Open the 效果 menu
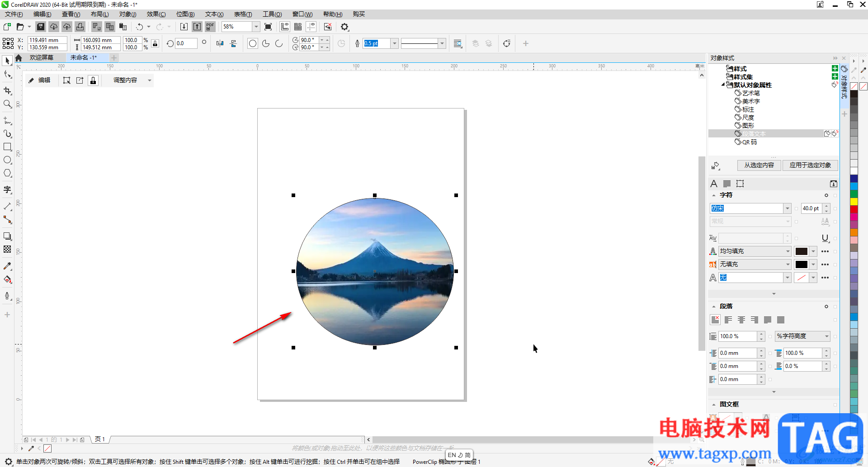This screenshot has width=868, height=467. tap(156, 14)
